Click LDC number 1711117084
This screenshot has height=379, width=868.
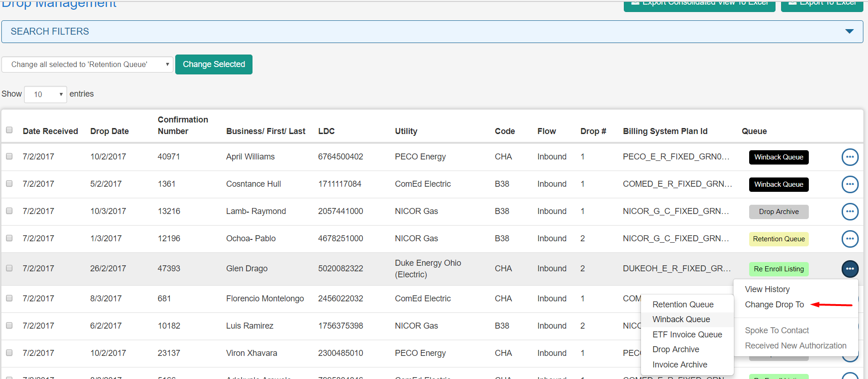pos(339,184)
